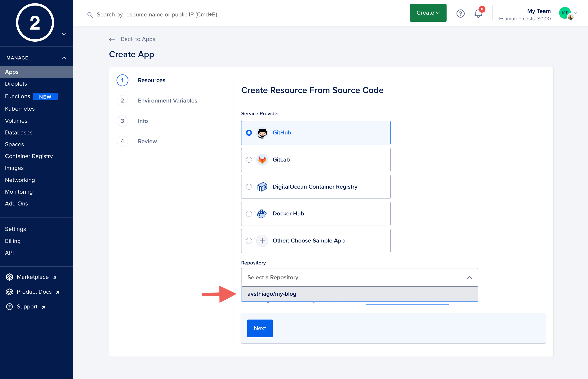588x379 pixels.
Task: Click the Support question icon
Action: [x=9, y=307]
